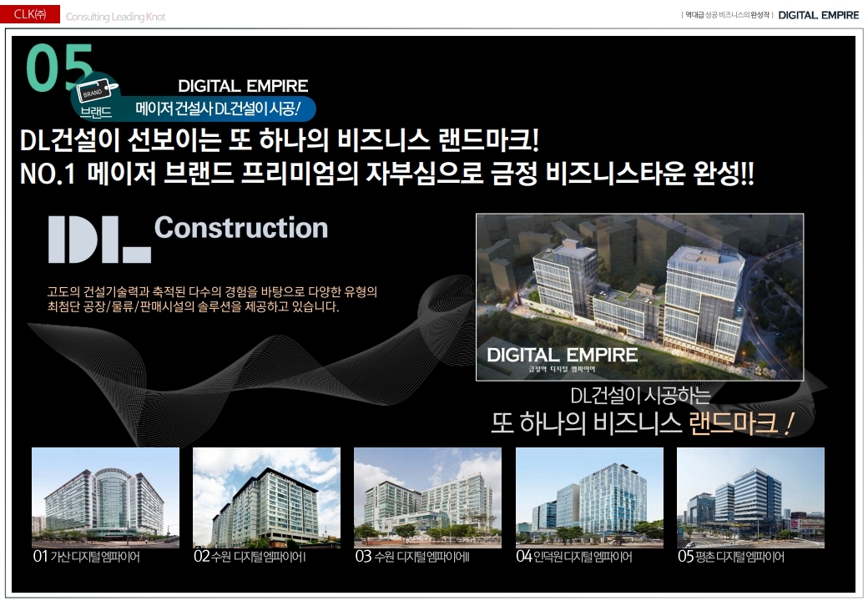
Task: Click the '역대급 성공 비즈니스의 완성작' header text
Action: click(727, 15)
